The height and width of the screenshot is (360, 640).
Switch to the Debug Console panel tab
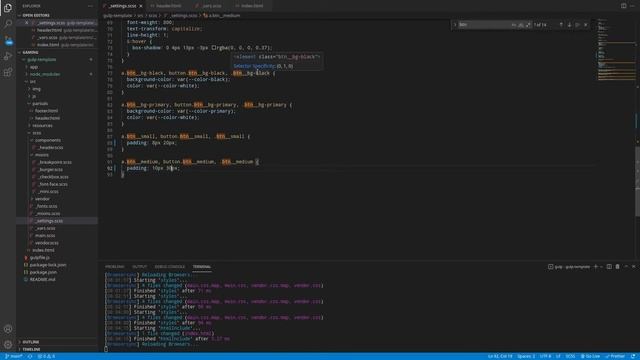169,267
